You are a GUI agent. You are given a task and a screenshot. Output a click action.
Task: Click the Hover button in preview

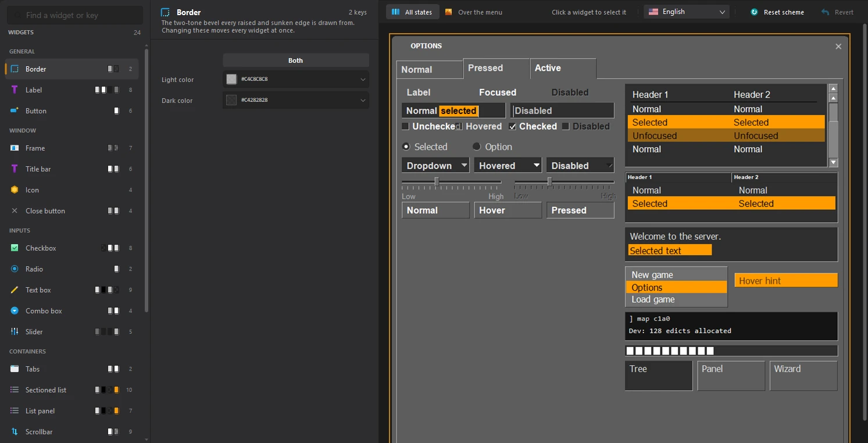click(x=508, y=210)
